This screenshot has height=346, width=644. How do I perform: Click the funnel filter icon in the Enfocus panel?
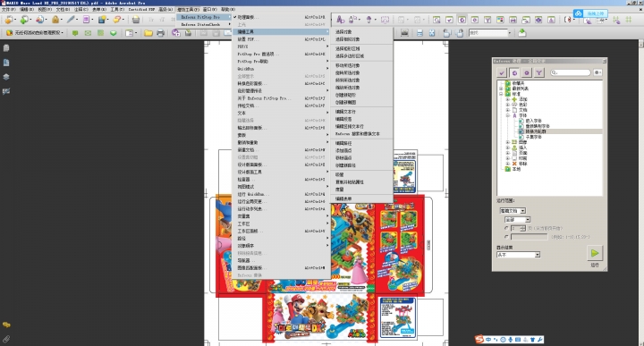click(538, 72)
